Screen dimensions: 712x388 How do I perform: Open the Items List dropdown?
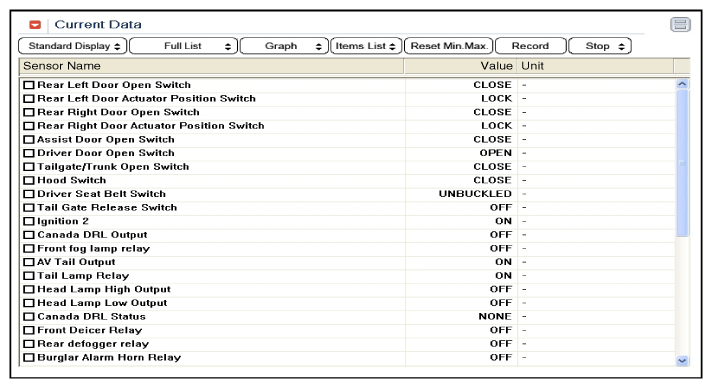pos(366,46)
